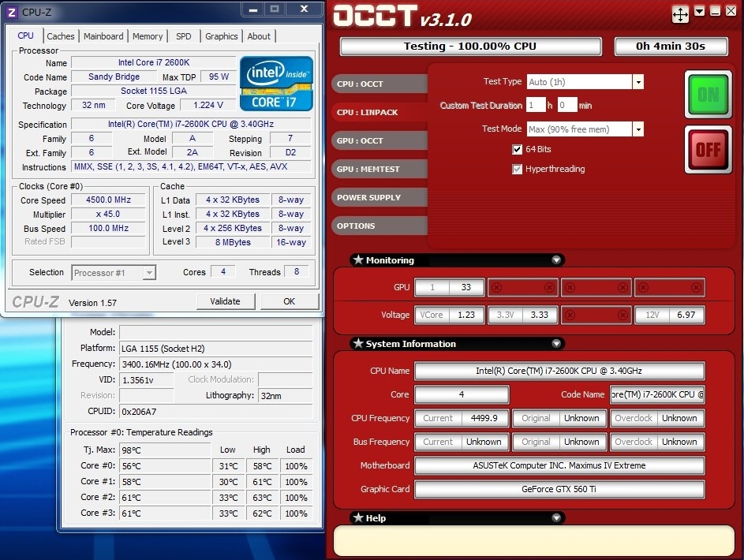Screen dimensions: 744x560
Task: Click left X icon in third GPU slot
Action: pyautogui.click(x=570, y=287)
